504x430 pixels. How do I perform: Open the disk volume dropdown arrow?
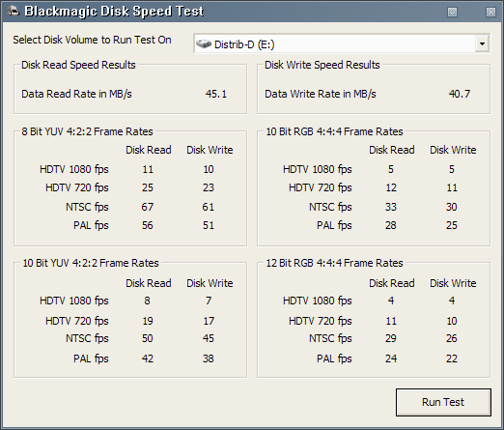tap(482, 43)
